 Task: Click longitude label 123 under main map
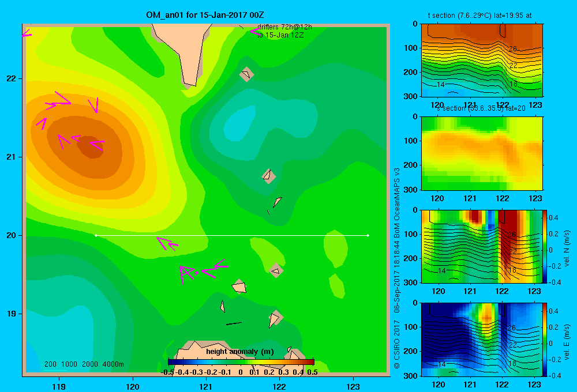coord(353,386)
